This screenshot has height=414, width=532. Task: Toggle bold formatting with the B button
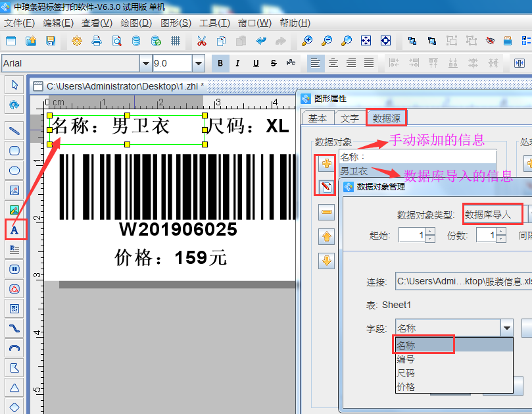[x=220, y=63]
